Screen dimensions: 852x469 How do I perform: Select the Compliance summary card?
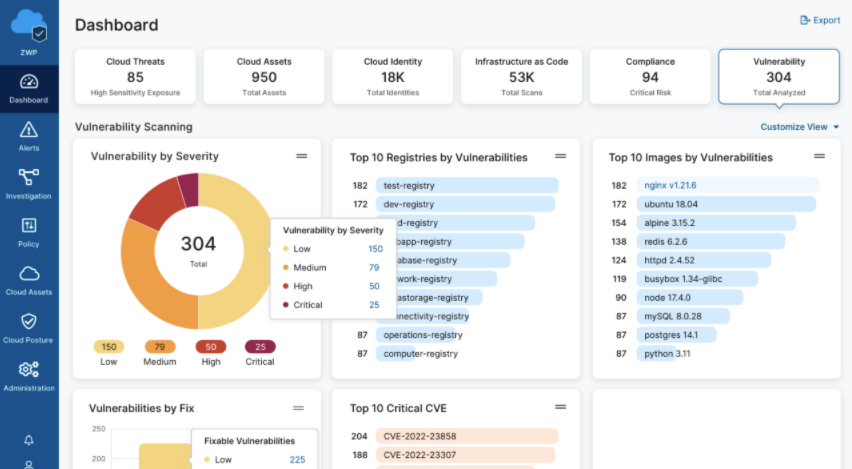pos(650,76)
